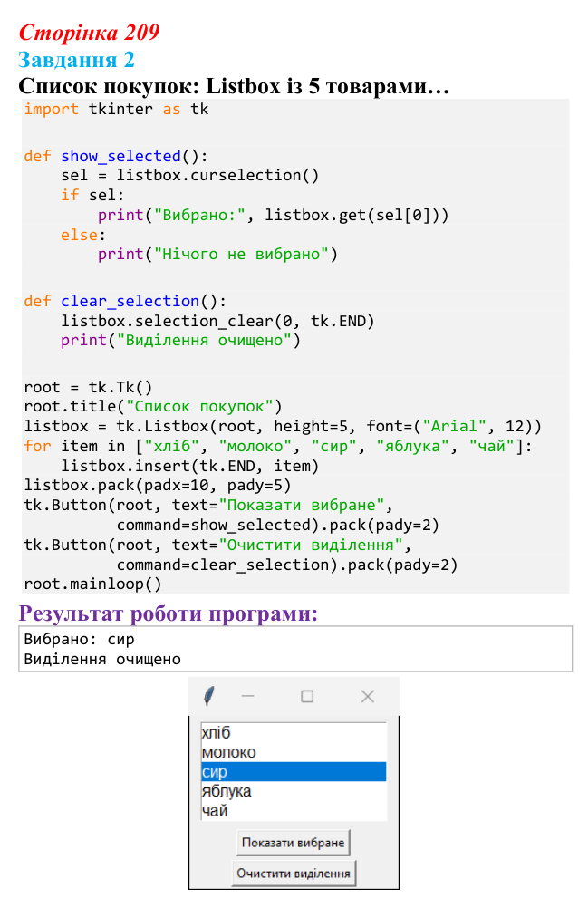Select highlighted 'сир' list item
The width and height of the screenshot is (588, 908).
pyautogui.click(x=293, y=772)
